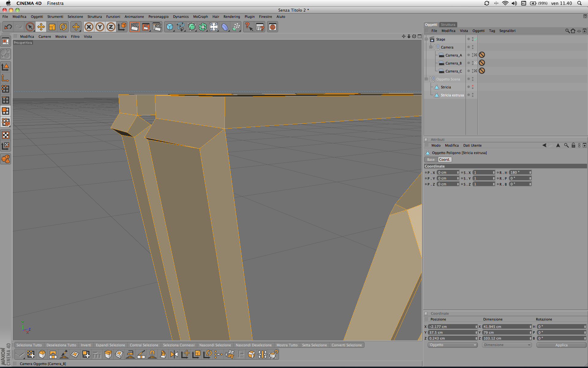
Task: Select the Move tool
Action: pyautogui.click(x=41, y=27)
